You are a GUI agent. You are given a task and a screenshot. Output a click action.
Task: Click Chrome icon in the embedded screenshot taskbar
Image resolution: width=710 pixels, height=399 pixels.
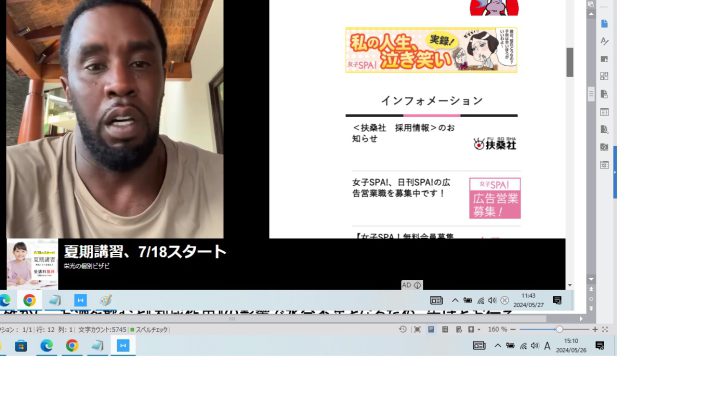[x=29, y=300]
